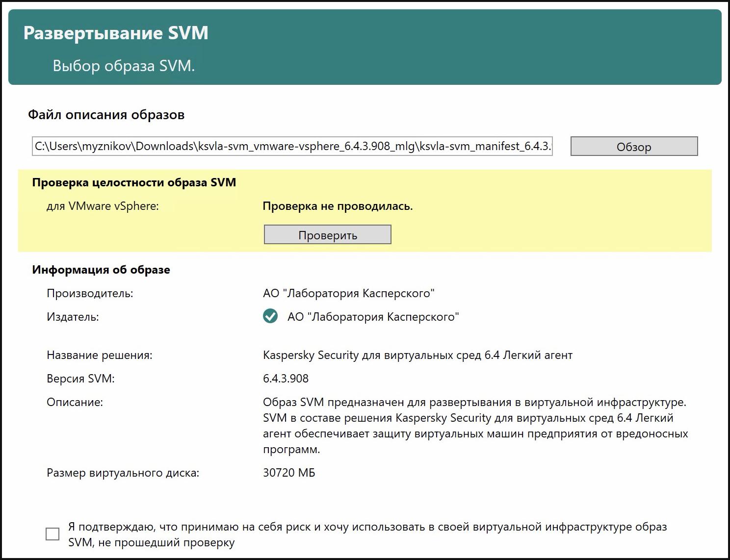Select the publisher name next to the checkmark

point(373,317)
